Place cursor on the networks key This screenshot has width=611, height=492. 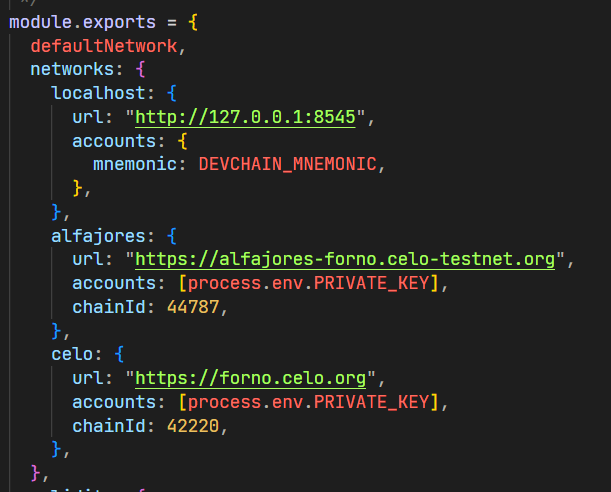[72, 70]
